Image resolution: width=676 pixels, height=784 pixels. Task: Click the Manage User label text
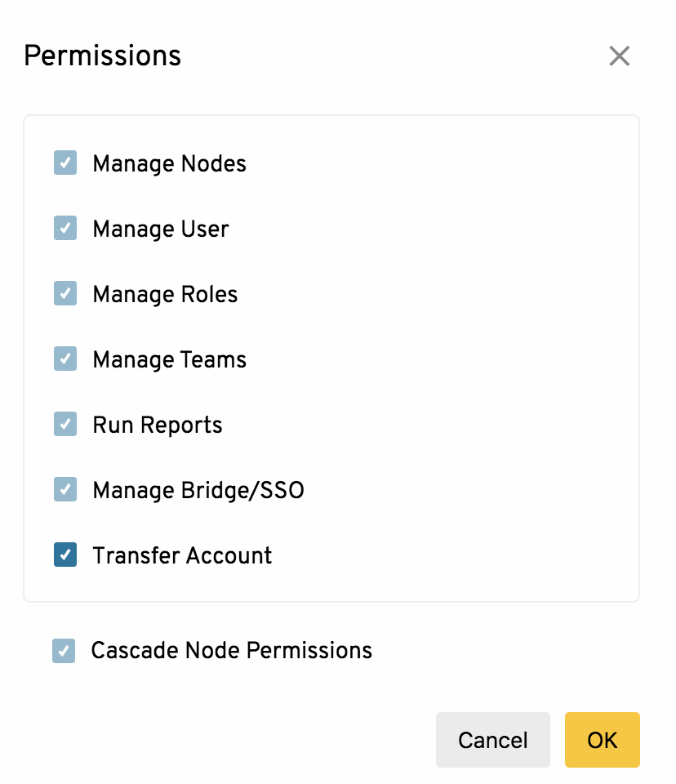[161, 229]
